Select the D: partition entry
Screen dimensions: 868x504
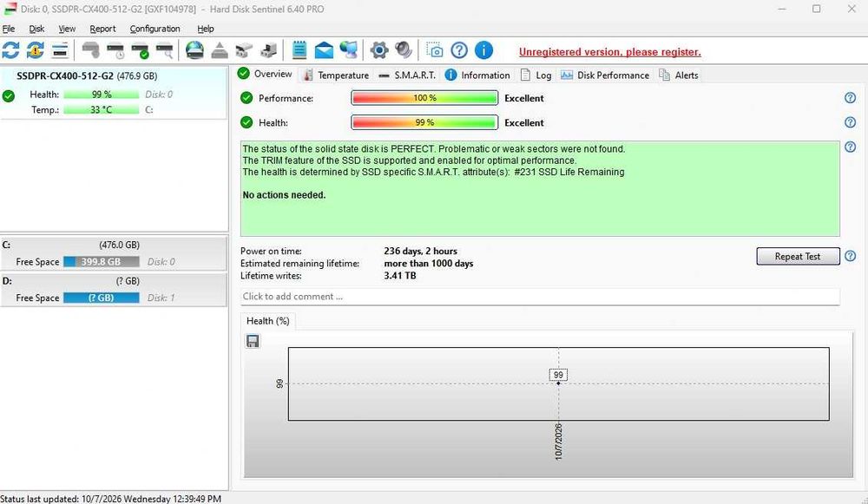click(114, 290)
